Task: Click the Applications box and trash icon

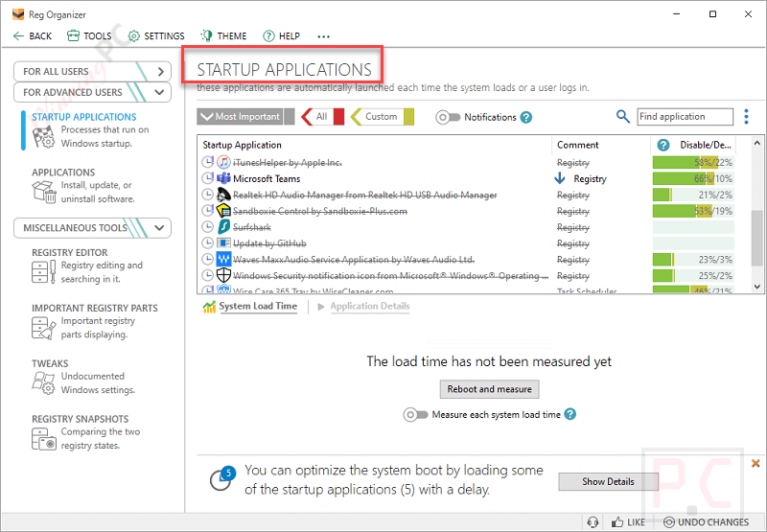Action: tap(44, 192)
